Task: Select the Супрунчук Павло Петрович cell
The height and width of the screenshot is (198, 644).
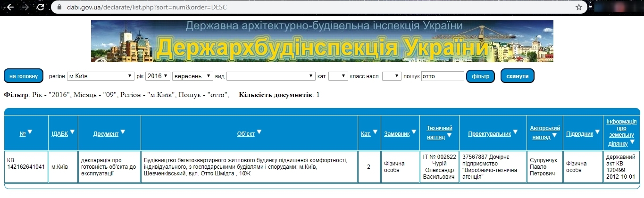Action: [545, 167]
